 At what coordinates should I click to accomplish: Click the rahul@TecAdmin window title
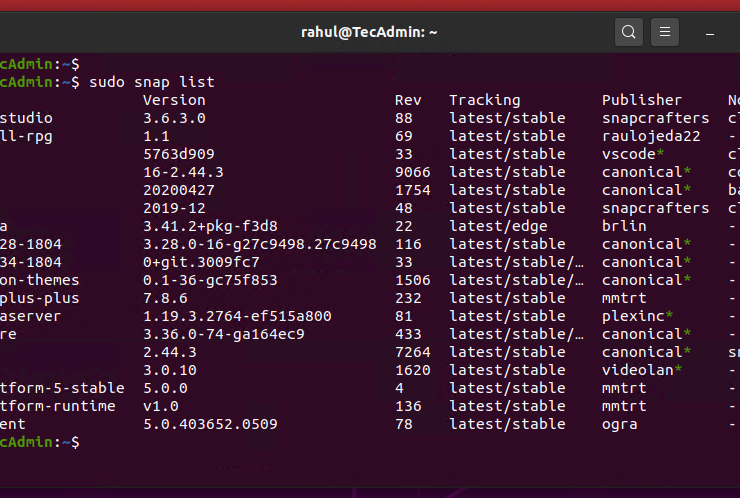[370, 32]
